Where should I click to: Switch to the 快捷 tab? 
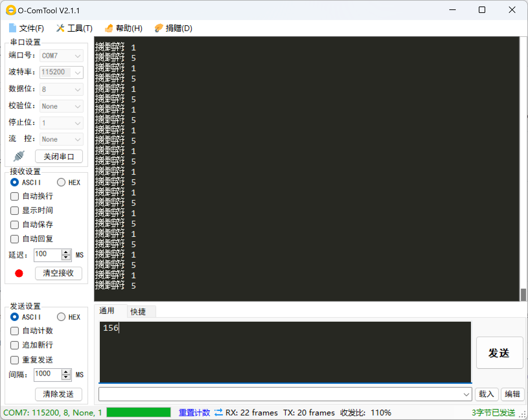click(139, 311)
